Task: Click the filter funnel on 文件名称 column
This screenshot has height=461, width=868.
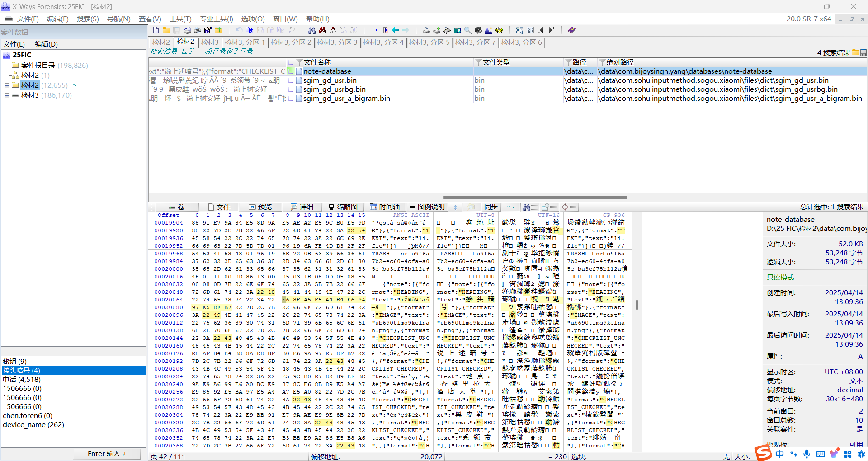Action: [x=299, y=62]
